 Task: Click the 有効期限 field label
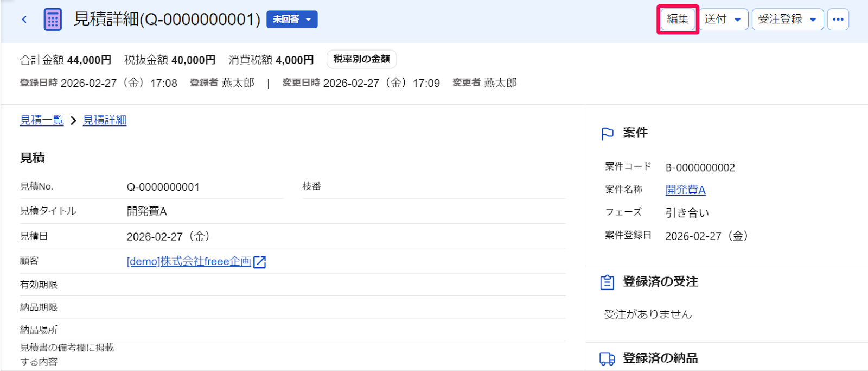pyautogui.click(x=39, y=285)
